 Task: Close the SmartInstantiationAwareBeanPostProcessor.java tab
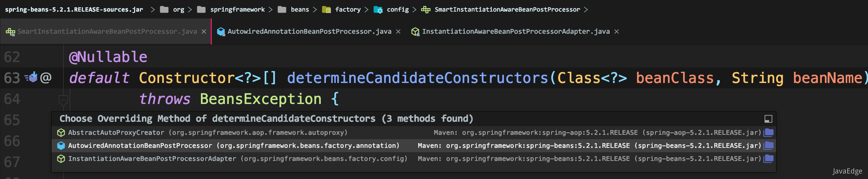[x=204, y=32]
